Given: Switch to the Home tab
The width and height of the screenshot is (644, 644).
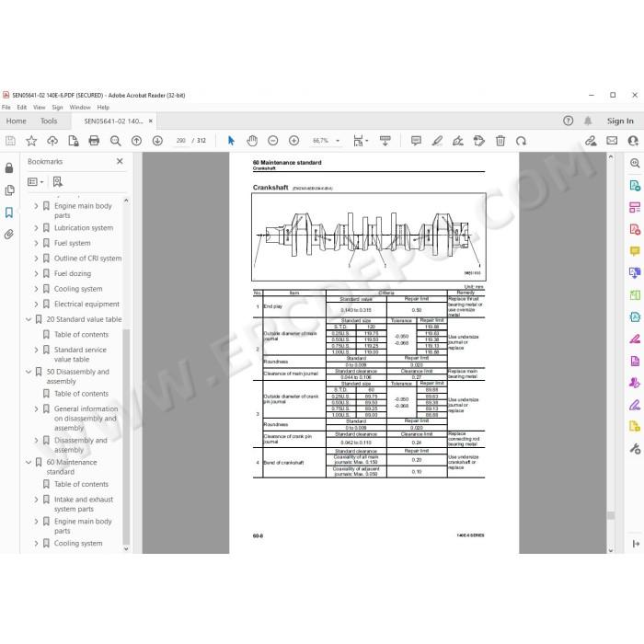Looking at the screenshot, I should point(16,121).
